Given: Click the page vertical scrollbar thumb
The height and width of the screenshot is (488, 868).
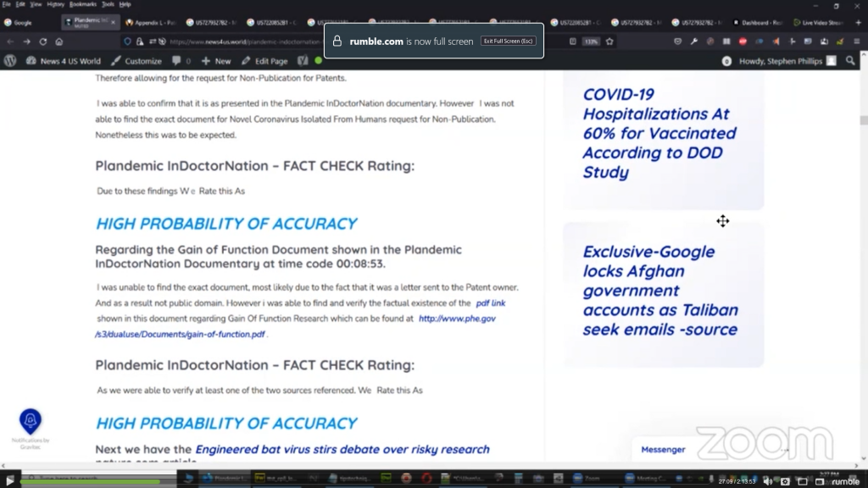Looking at the screenshot, I should pos(864,120).
